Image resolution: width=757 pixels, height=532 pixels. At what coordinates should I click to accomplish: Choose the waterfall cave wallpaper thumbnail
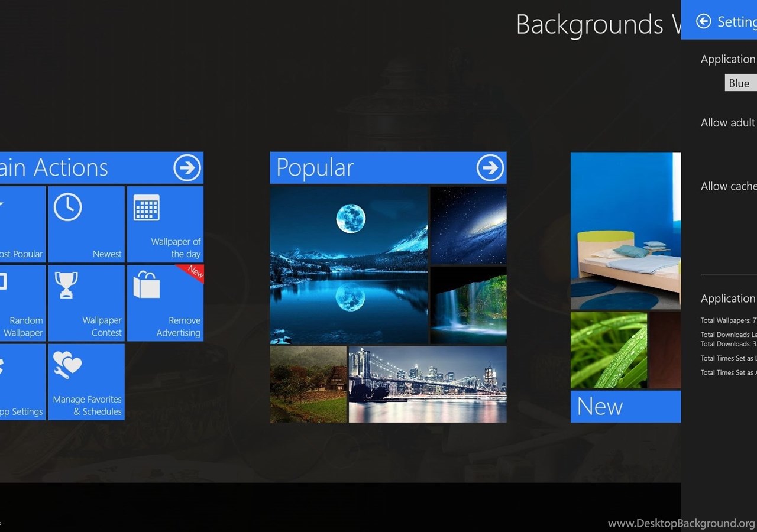click(468, 305)
